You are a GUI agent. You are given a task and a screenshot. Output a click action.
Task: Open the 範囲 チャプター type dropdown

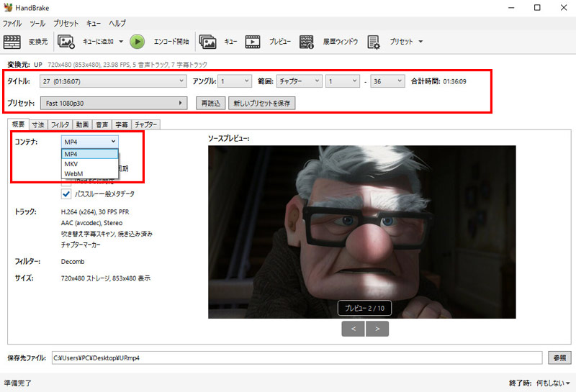299,81
